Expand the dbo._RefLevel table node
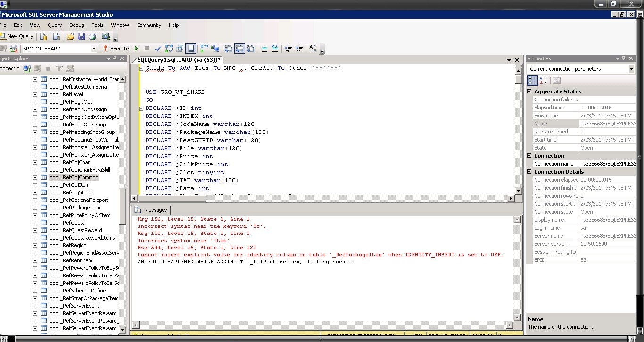 click(x=35, y=94)
